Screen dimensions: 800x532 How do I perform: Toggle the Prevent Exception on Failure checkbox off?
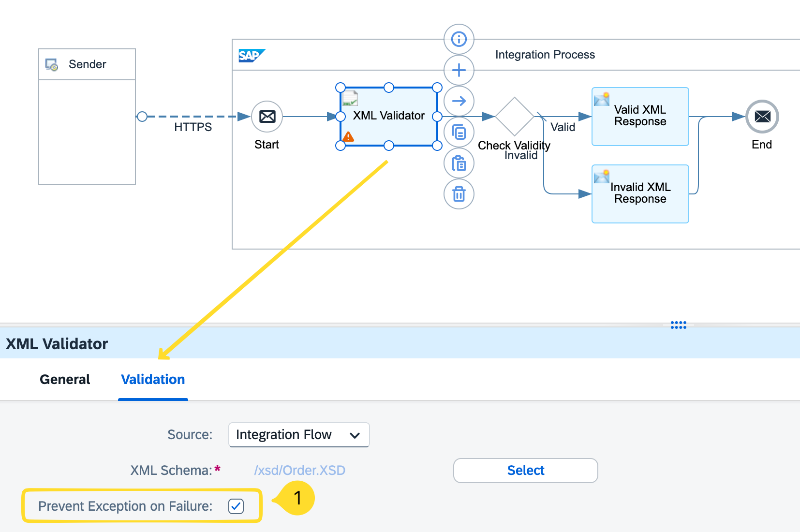click(236, 506)
